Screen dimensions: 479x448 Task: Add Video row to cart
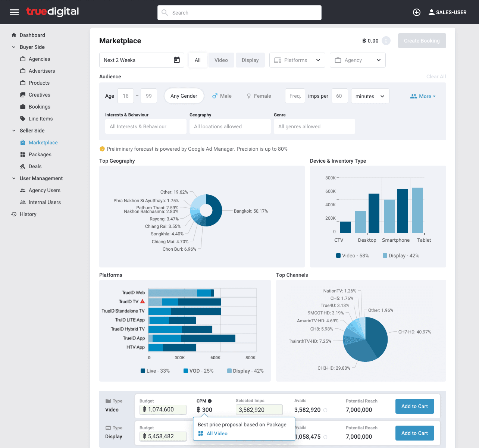point(415,406)
